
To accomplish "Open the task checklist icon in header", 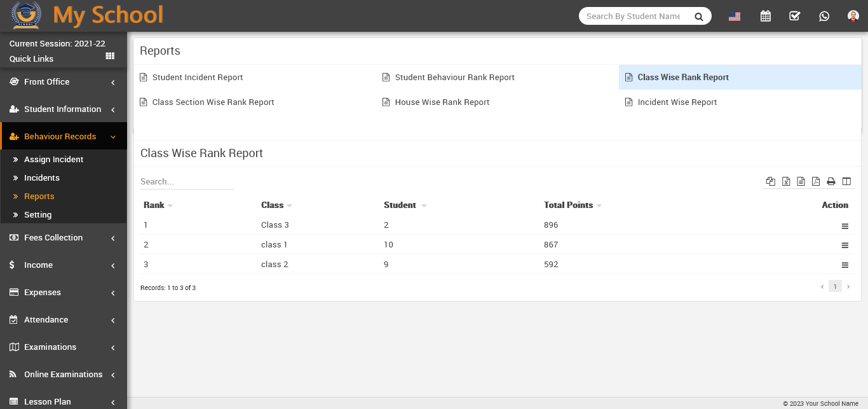I will 795,17.
